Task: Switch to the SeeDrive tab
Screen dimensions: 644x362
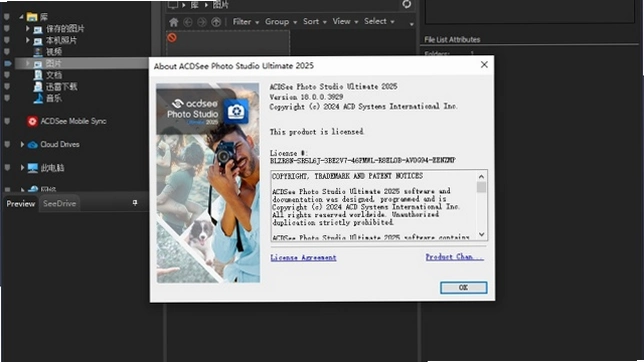Action: (60, 204)
